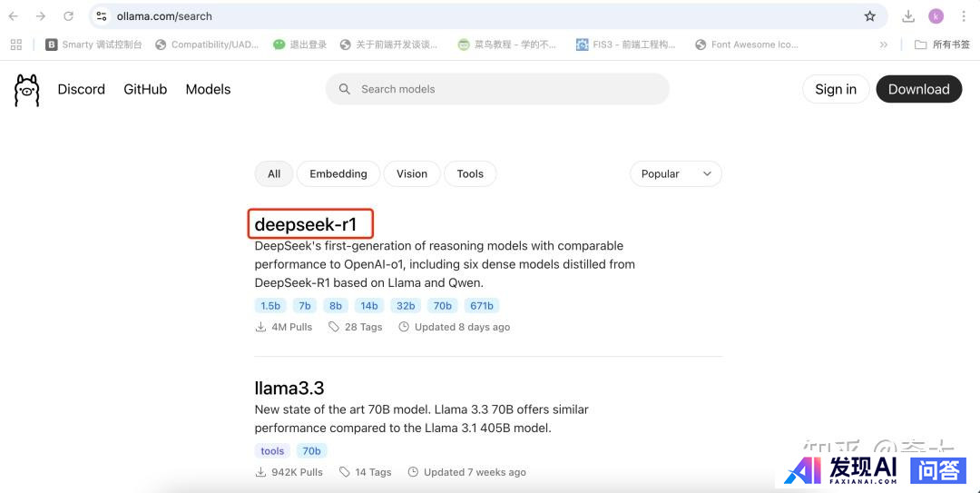
Task: Bookmark this page with star icon
Action: pyautogui.click(x=870, y=16)
